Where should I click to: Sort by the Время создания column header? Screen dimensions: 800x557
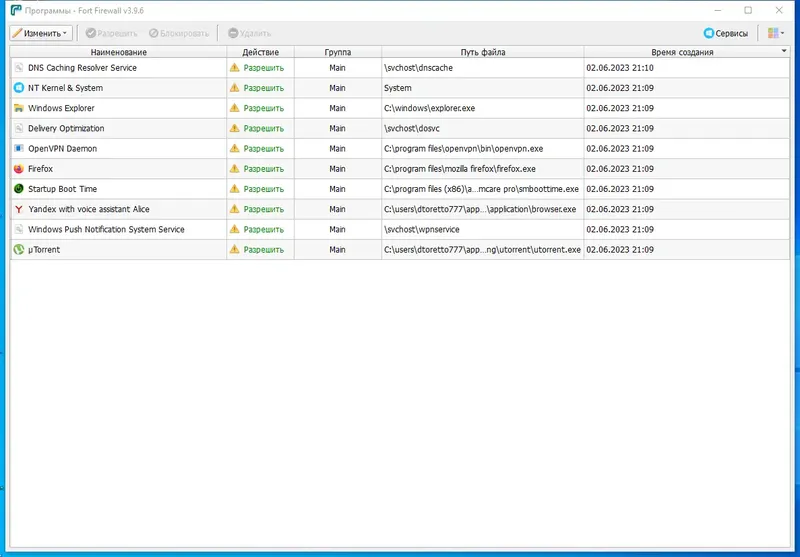click(x=682, y=52)
